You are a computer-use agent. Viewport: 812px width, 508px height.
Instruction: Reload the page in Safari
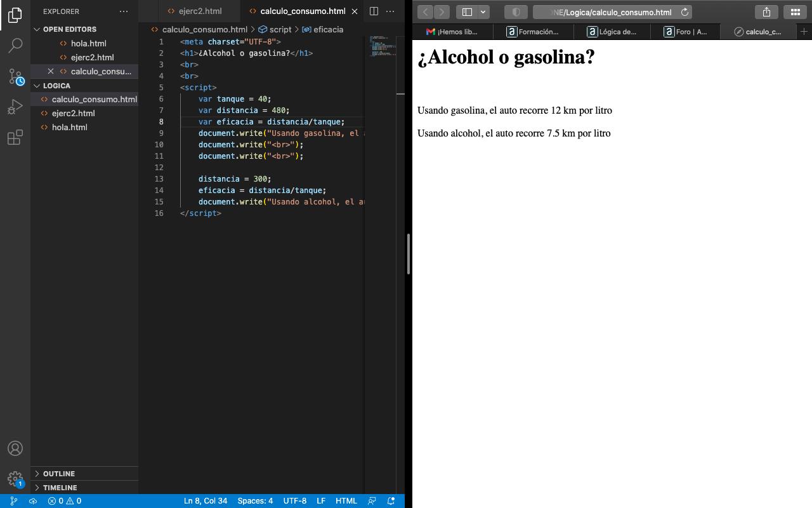684,12
